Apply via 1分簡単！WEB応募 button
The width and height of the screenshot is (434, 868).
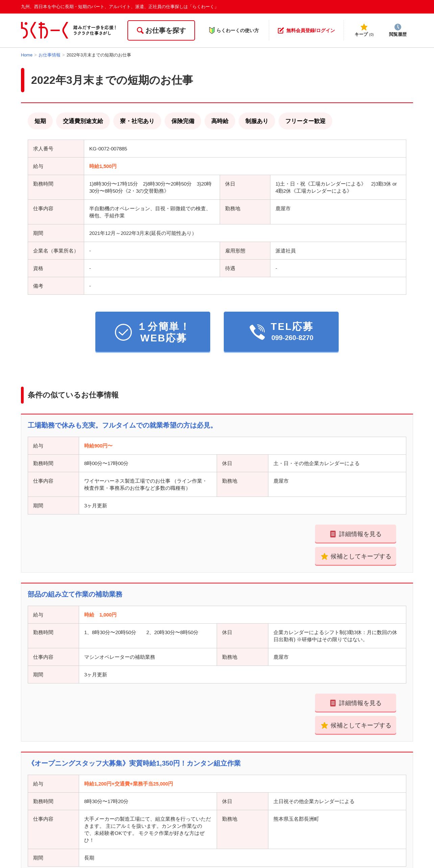(x=153, y=332)
